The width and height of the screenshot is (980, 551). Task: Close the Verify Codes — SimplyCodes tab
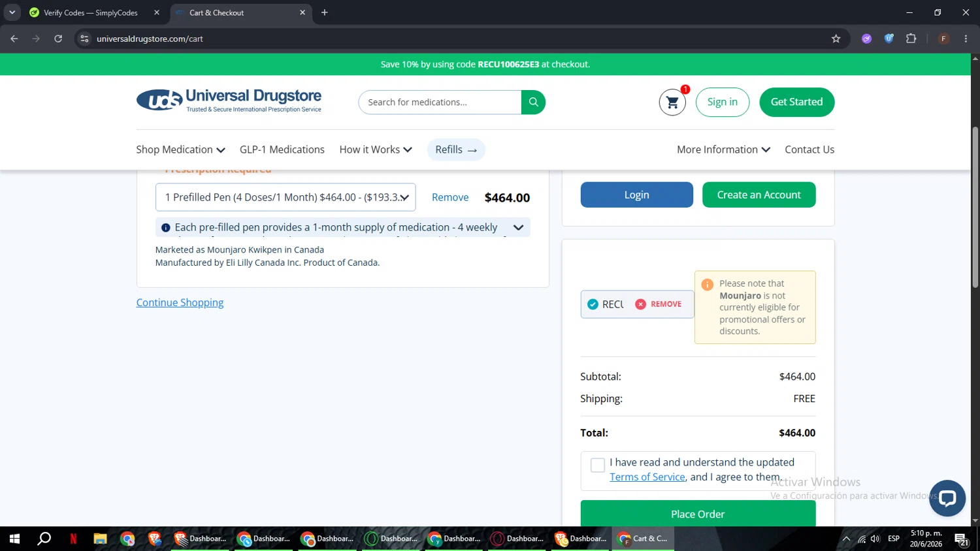tap(157, 12)
